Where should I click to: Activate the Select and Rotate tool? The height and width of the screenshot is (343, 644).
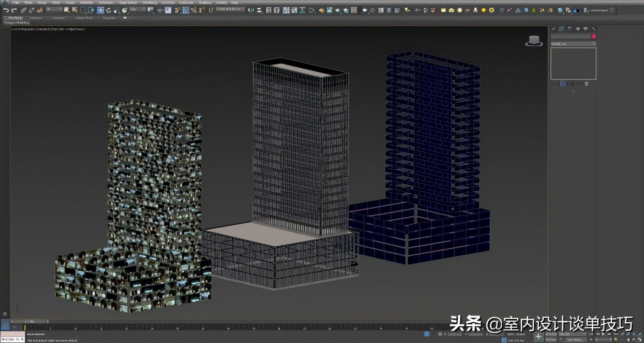[108, 10]
